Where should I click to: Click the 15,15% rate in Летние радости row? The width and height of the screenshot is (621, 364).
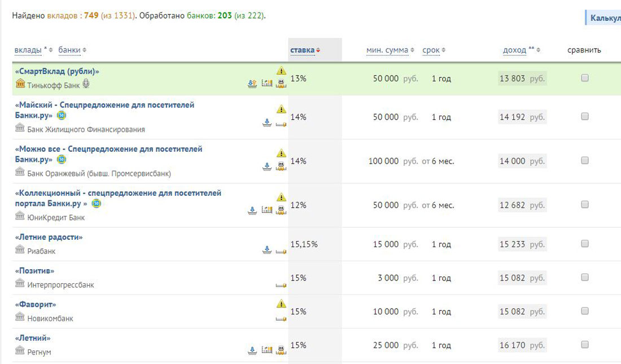[304, 244]
